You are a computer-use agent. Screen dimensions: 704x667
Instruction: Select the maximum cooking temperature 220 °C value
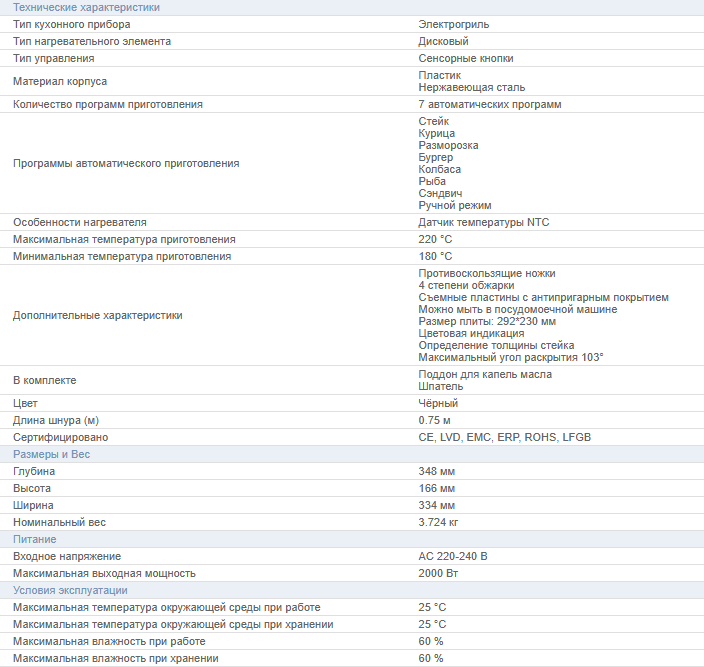coord(435,239)
